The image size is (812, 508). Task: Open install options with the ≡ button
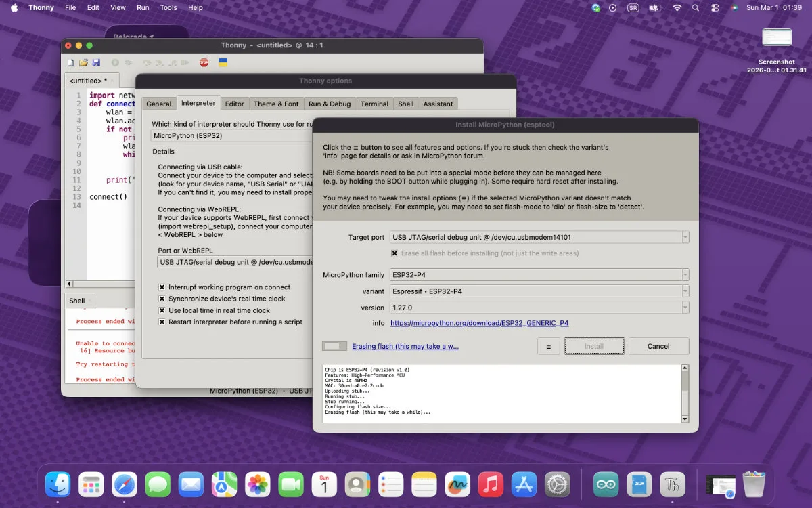coord(548,346)
